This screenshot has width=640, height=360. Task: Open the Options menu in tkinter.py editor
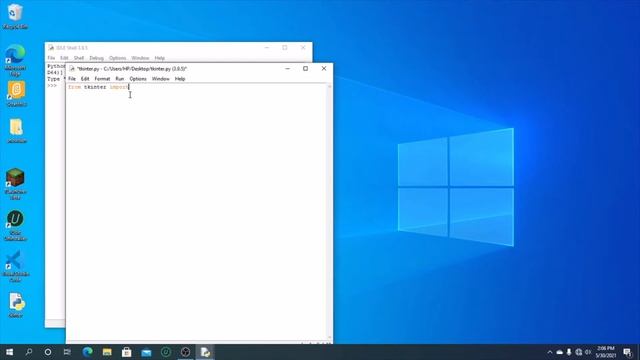pos(138,79)
